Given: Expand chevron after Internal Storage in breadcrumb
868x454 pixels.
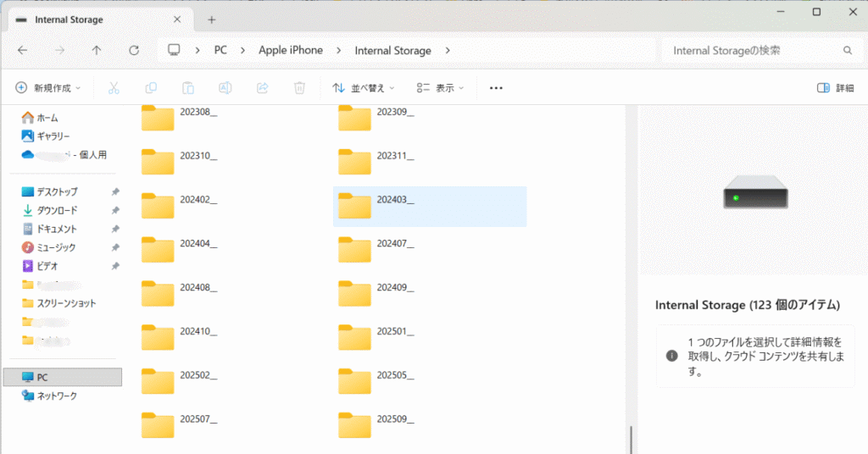Looking at the screenshot, I should pyautogui.click(x=448, y=51).
